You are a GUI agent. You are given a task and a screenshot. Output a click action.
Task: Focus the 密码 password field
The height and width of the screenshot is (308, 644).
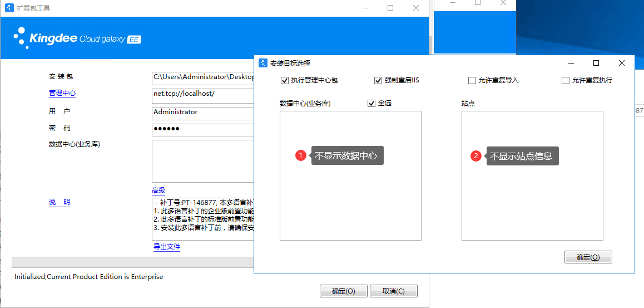click(202, 129)
